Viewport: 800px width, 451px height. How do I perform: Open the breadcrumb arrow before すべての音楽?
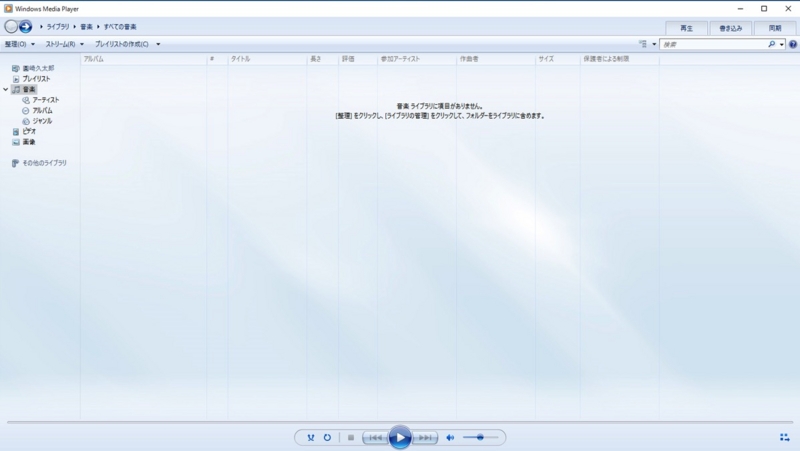[98, 27]
